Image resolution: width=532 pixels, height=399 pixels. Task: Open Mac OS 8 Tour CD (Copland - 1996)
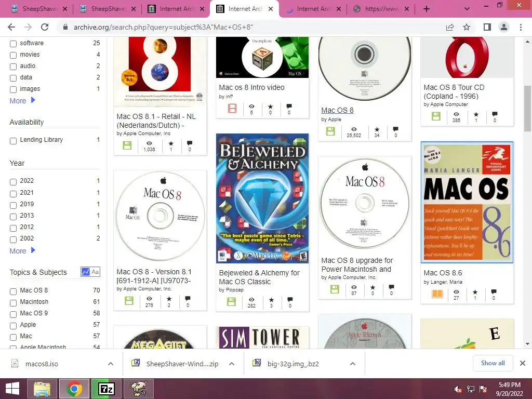click(x=454, y=91)
